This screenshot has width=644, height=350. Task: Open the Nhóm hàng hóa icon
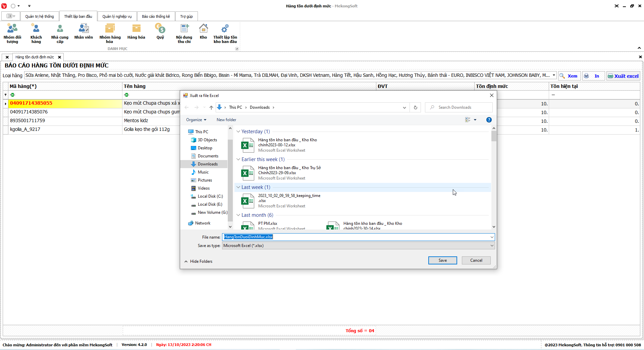point(110,33)
